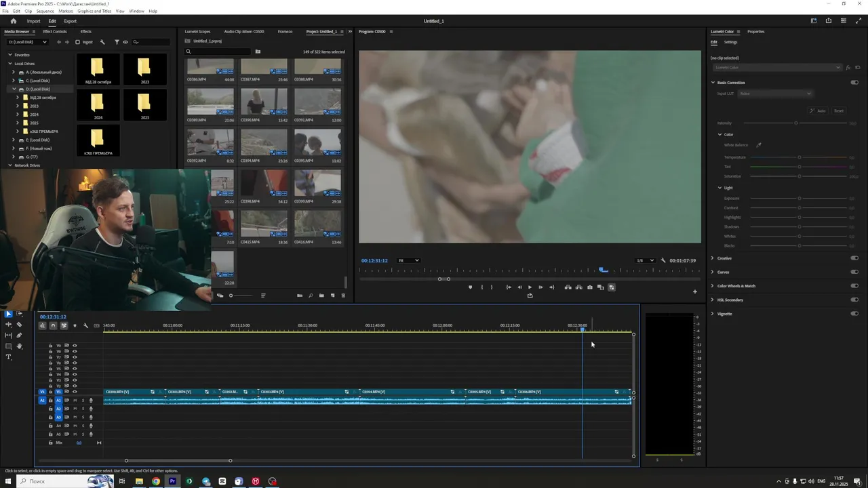Expand the Vignette section

[x=712, y=314]
